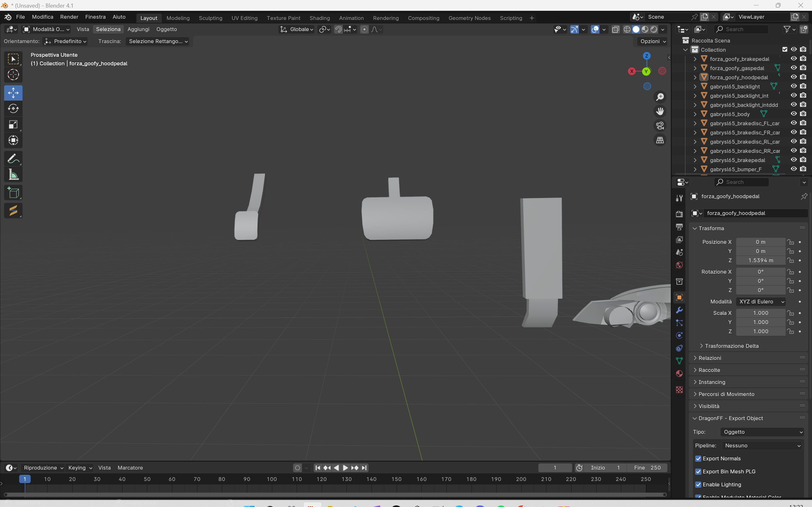Disable Enable Lighting checkbox

point(698,484)
